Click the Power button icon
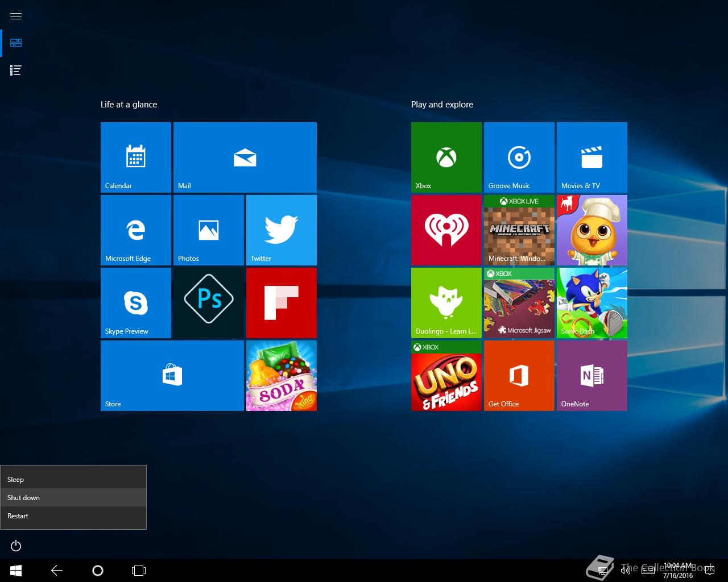 (16, 546)
